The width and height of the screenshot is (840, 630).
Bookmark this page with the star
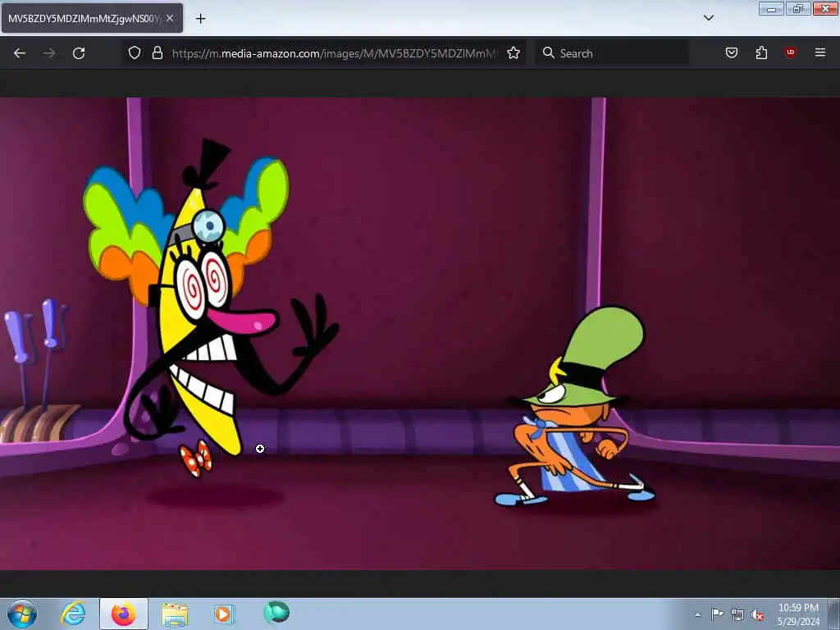514,52
